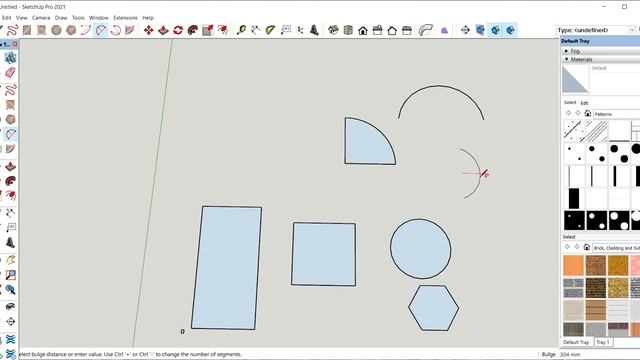Viewport: 640px width, 360px height.
Task: Select the Scale tool
Action: tap(207, 30)
